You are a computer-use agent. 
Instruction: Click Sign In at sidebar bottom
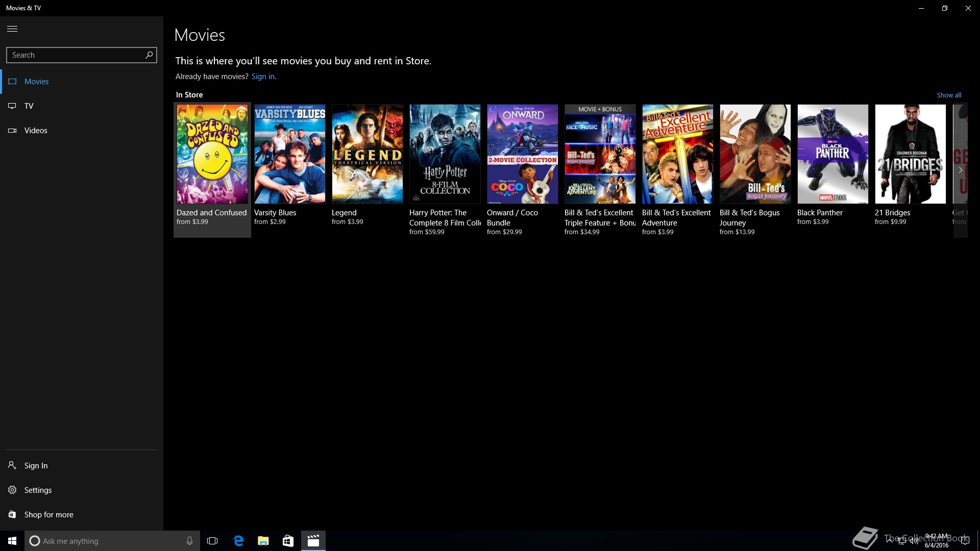coord(82,465)
